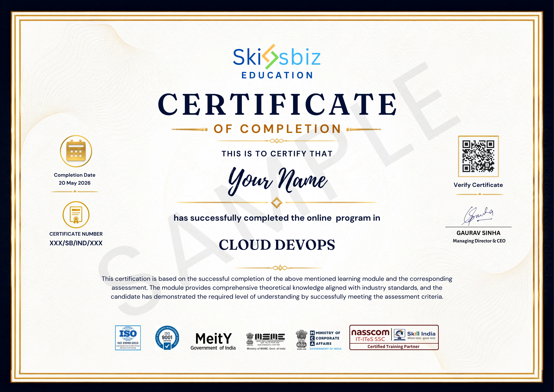Click the certification description paragraph
Image resolution: width=554 pixels, height=392 pixels.
(x=277, y=288)
